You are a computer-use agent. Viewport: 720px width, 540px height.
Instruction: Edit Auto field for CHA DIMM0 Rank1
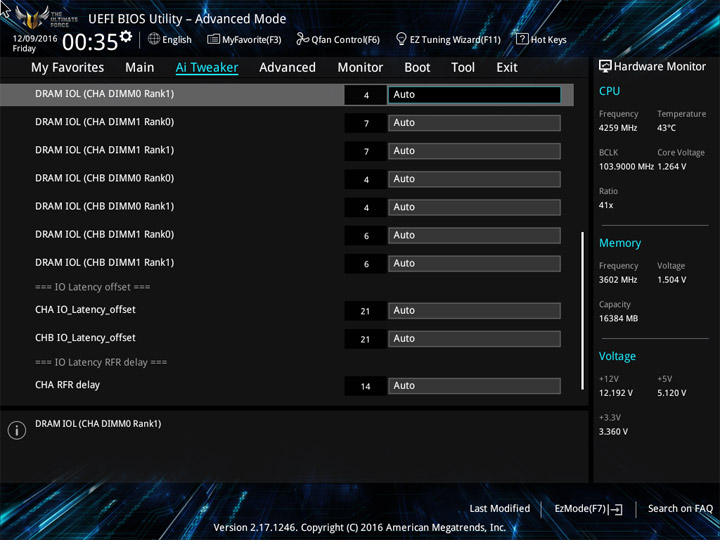[x=474, y=95]
